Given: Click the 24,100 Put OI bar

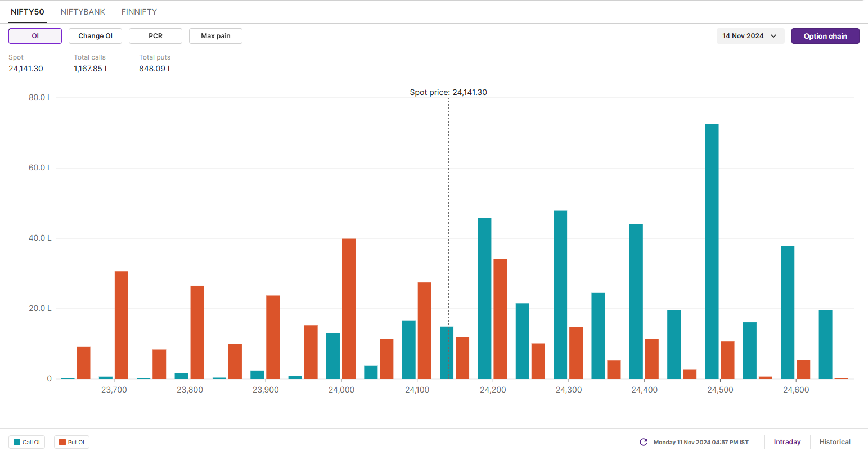Looking at the screenshot, I should (425, 331).
